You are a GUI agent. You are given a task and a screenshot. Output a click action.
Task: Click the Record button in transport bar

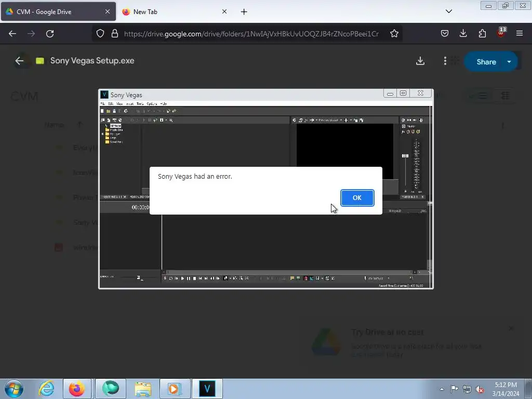(x=165, y=278)
